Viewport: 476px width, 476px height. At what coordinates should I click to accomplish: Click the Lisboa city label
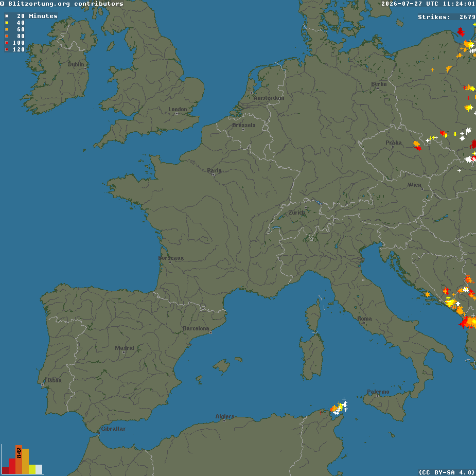[x=53, y=380]
